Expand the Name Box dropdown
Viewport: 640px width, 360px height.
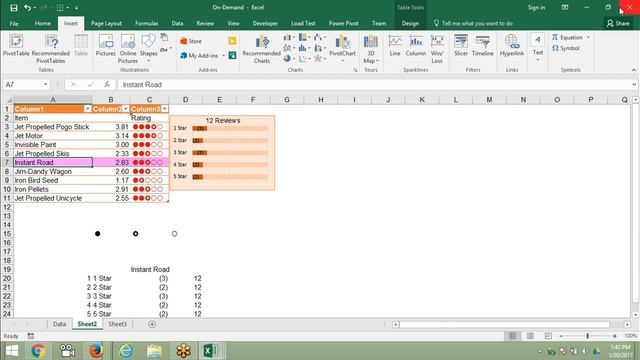[45, 84]
